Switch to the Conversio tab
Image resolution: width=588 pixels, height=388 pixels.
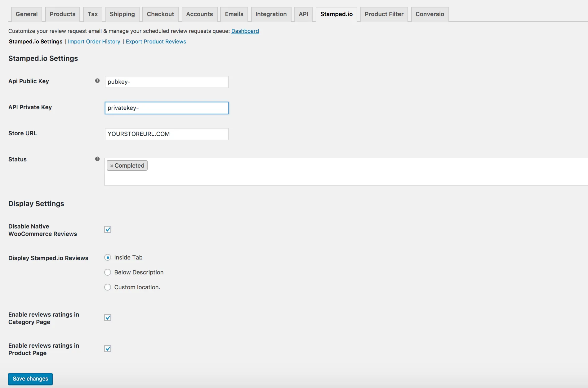point(430,14)
